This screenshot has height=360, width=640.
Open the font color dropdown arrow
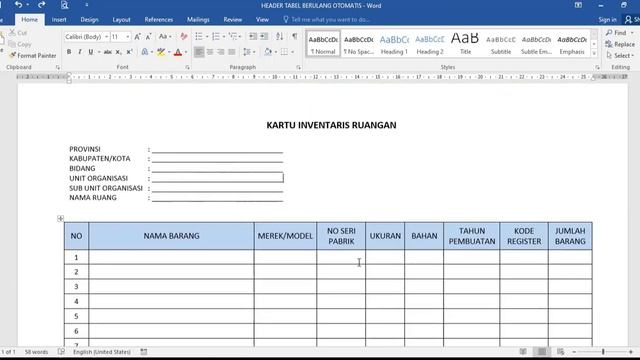point(186,52)
